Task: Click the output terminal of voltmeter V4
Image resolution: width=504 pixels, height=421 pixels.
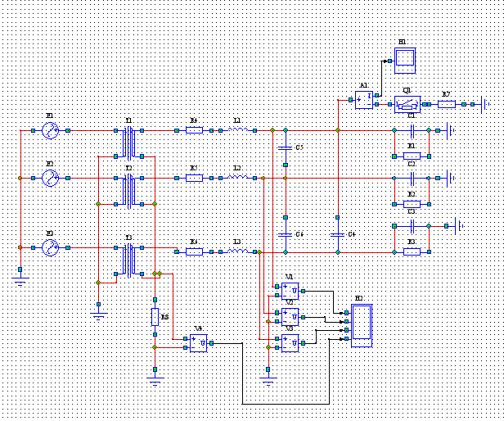Action: coord(211,343)
